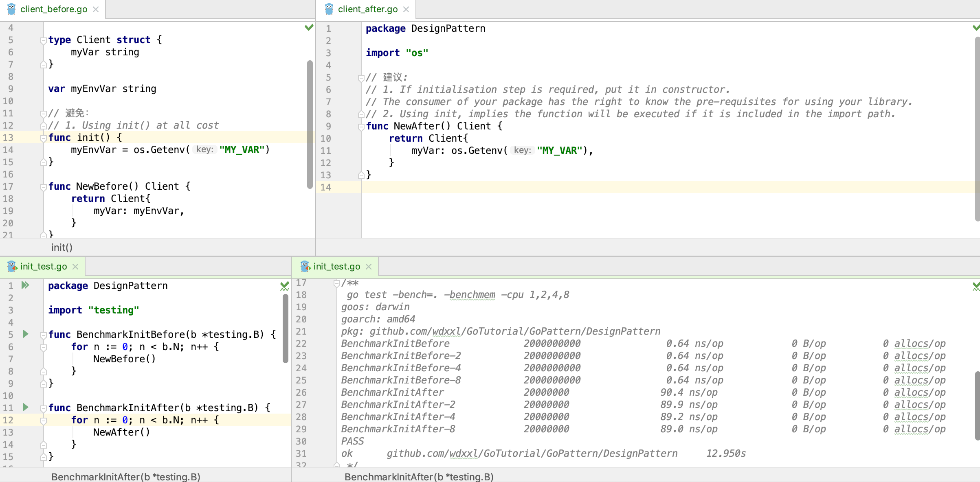Select the client_after.go tab
The height and width of the screenshot is (482, 980).
[367, 9]
